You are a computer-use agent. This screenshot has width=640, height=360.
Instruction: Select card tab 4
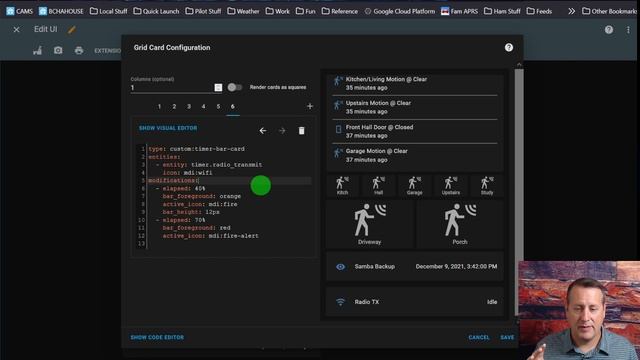click(203, 107)
